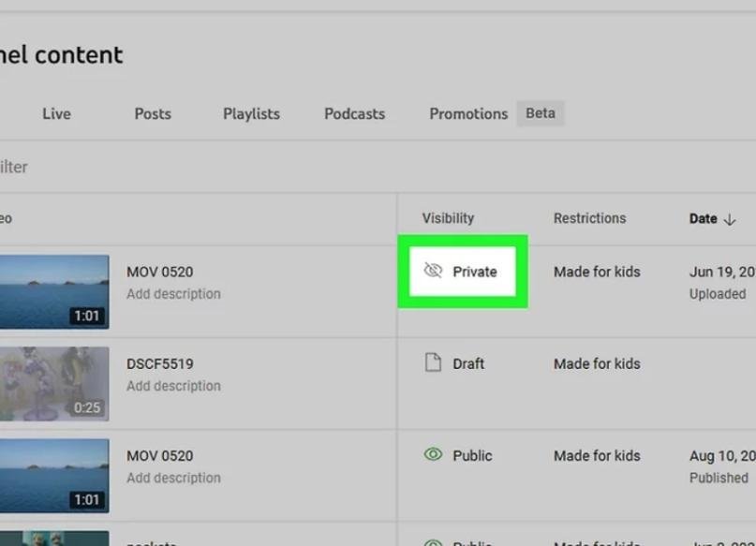Open the DSCF5519 video thumbnail
Viewport: 756px width, 546px height.
tap(52, 383)
